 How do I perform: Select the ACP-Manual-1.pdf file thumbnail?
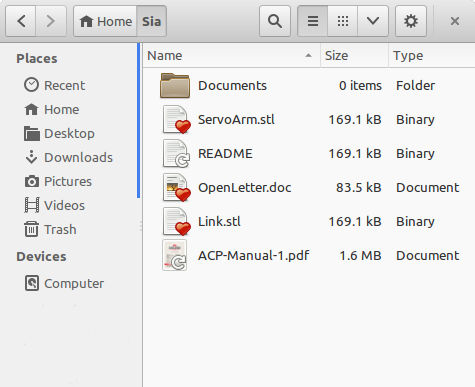point(175,256)
